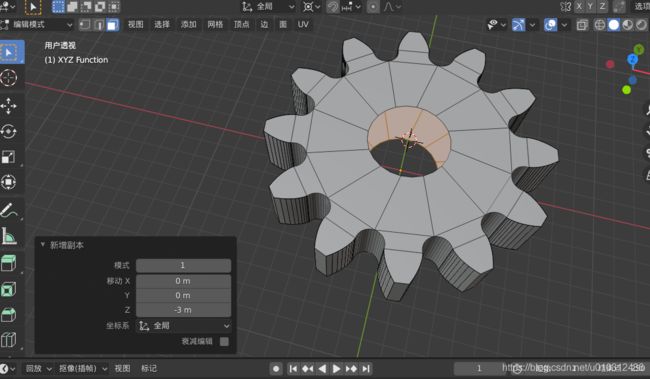Activate the 3D Cursor tool
The width and height of the screenshot is (650, 379).
(x=9, y=78)
